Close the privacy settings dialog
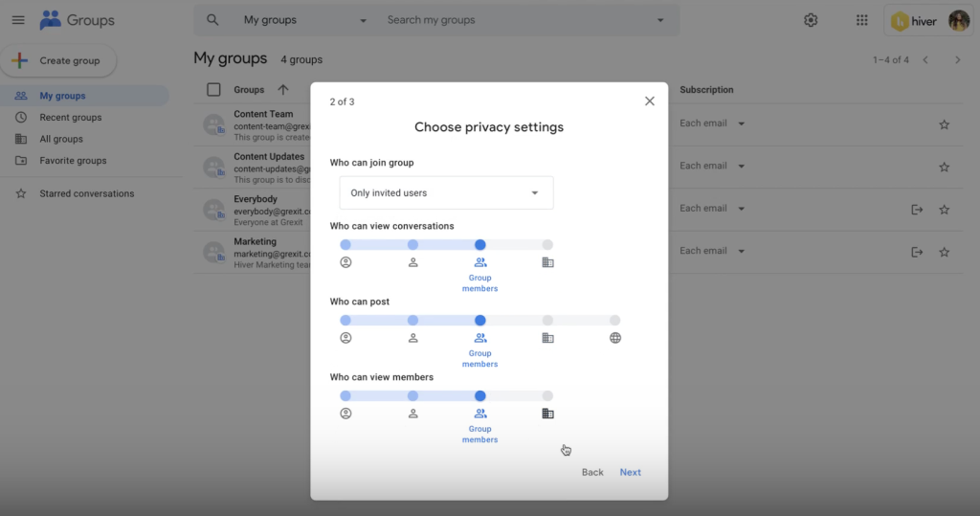Image resolution: width=980 pixels, height=516 pixels. [650, 101]
